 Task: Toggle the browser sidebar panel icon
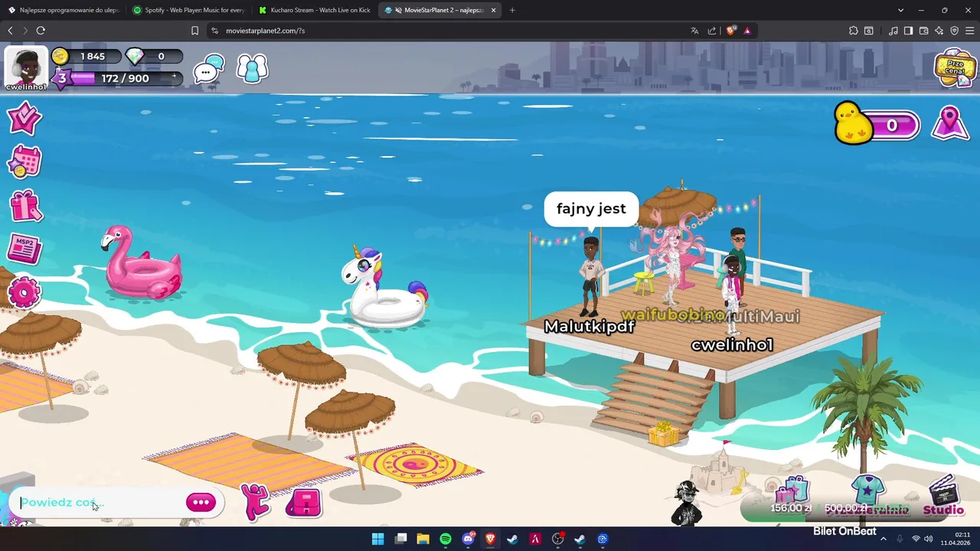[x=908, y=31]
